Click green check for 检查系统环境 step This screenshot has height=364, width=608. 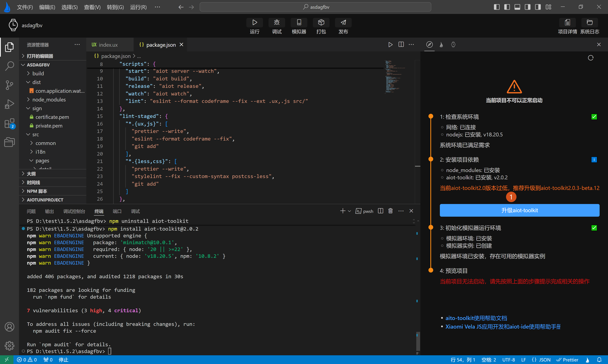(x=594, y=117)
